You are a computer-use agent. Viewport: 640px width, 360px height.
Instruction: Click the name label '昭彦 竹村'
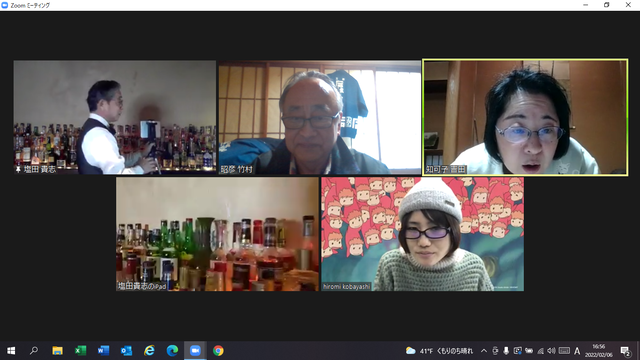236,169
